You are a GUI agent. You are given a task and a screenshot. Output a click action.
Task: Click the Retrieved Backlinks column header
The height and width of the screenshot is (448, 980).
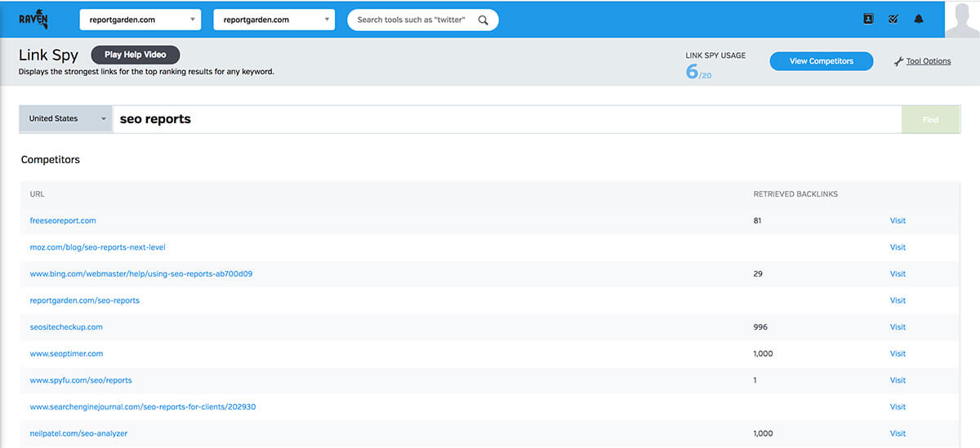coord(795,194)
